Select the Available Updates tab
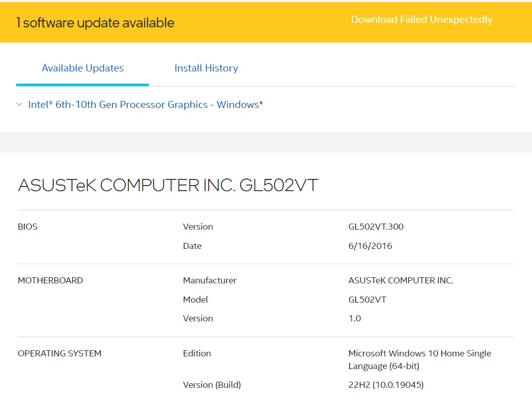The image size is (532, 401). tap(83, 68)
